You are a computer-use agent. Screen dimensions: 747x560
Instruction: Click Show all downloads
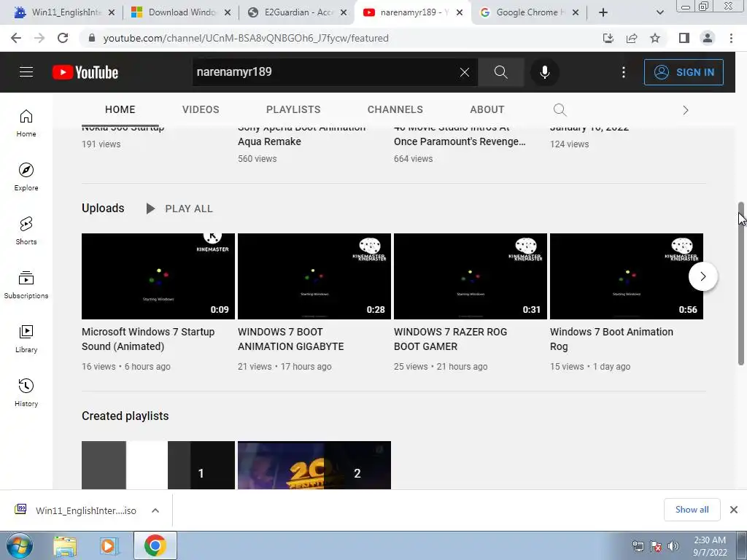692,510
